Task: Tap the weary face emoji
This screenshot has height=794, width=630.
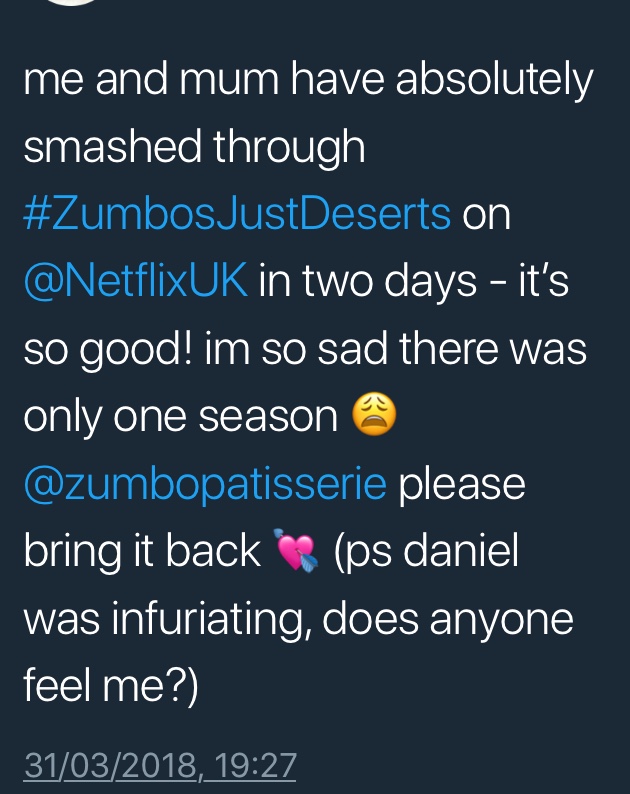Action: pos(375,416)
